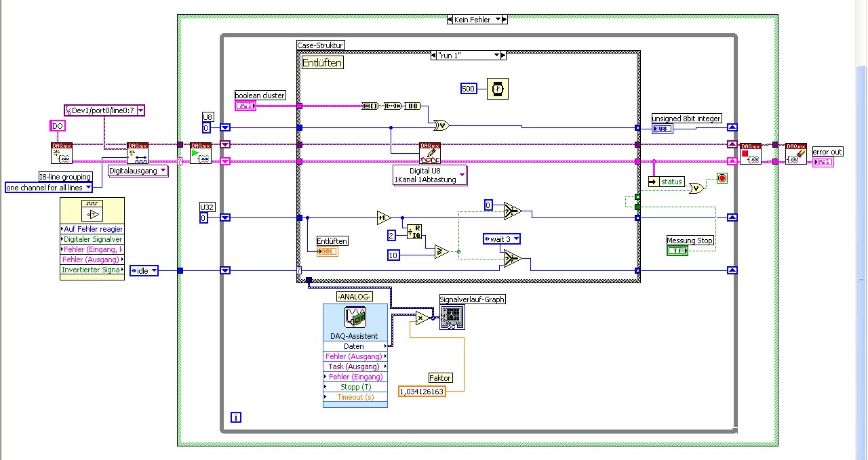Click the Wait (ms) watch icon
This screenshot has width=868, height=460.
click(498, 88)
